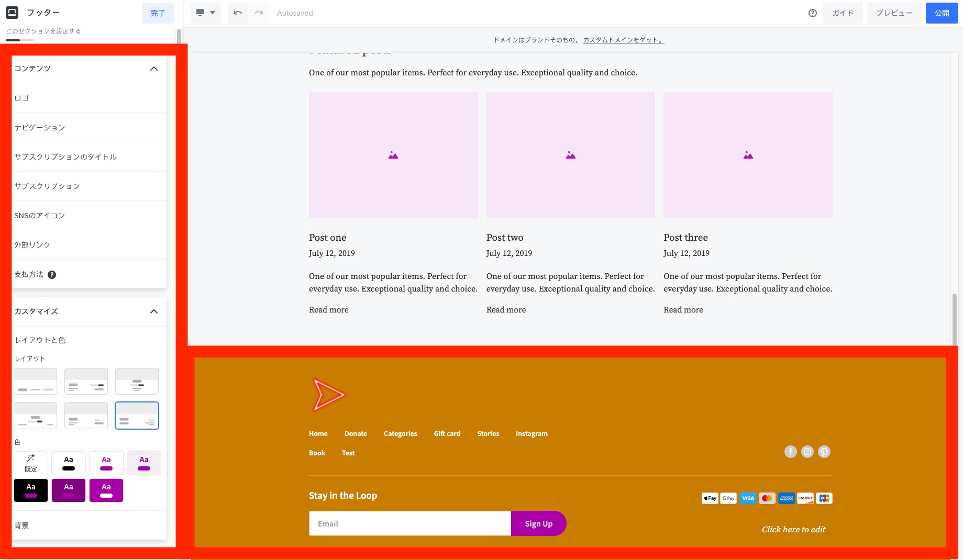
Task: Choose the white swatch with black bar
Action: (x=69, y=463)
